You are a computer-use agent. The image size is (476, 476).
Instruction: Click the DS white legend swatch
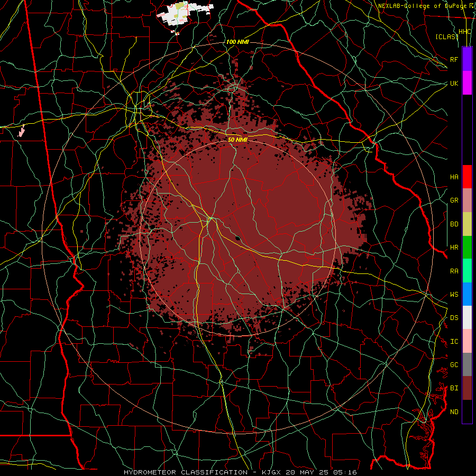[467, 317]
